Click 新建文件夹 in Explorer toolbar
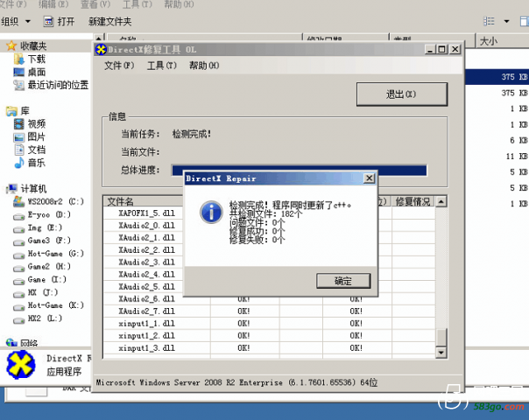This screenshot has width=529, height=420. [110, 22]
